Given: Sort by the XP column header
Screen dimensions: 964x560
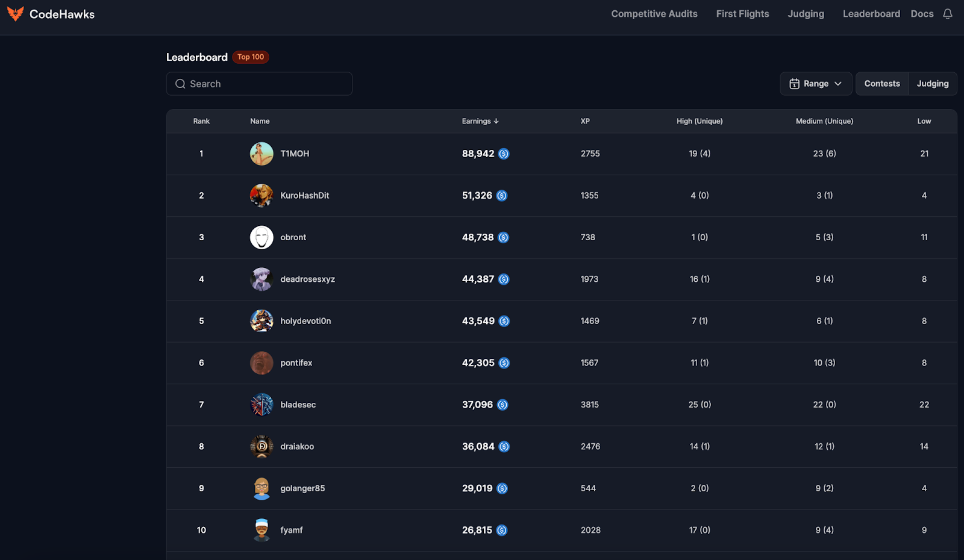Looking at the screenshot, I should [584, 121].
